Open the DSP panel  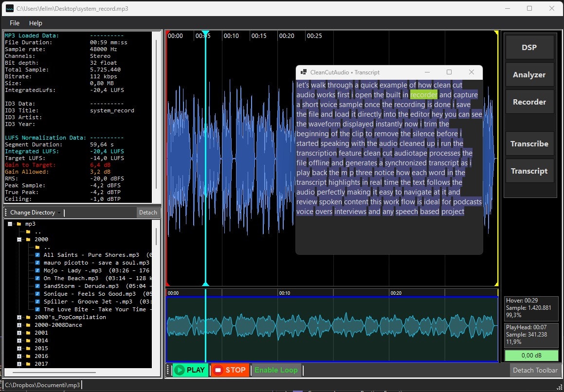[x=529, y=47]
